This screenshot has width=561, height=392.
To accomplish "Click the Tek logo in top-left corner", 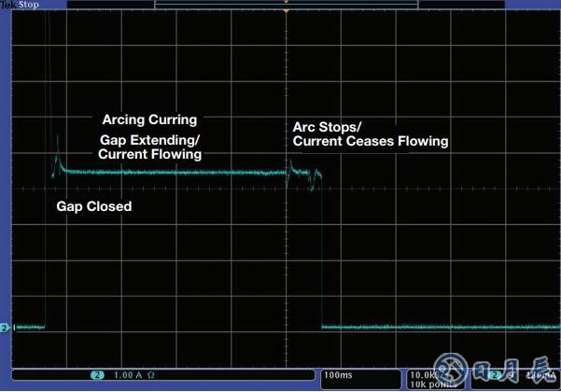I will [x=9, y=5].
